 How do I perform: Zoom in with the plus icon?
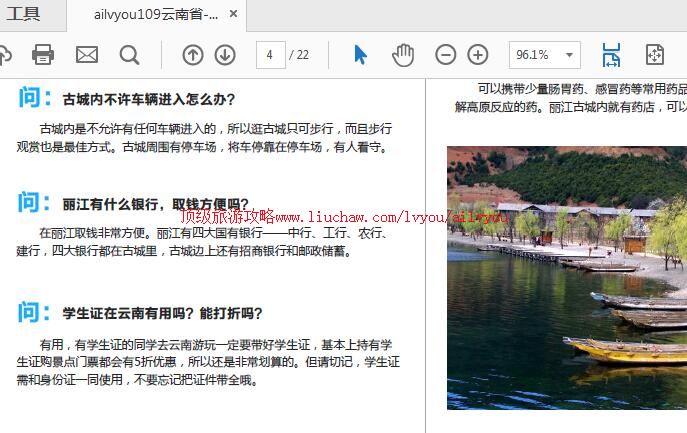point(478,55)
